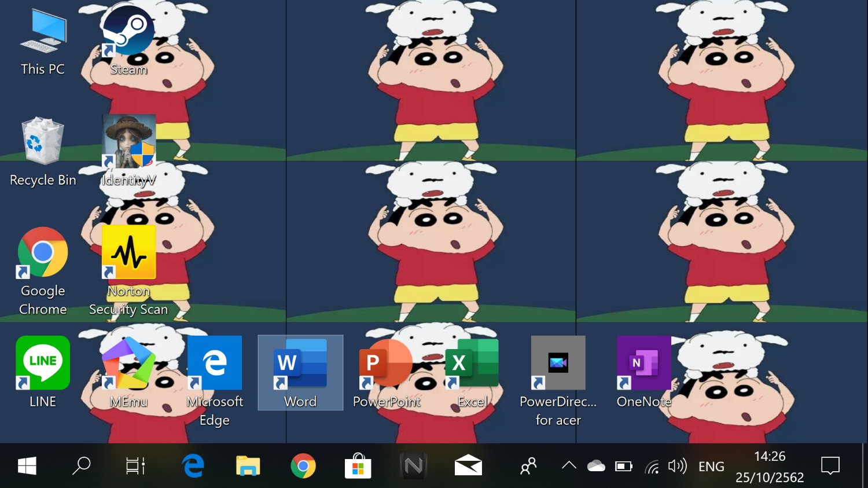Check the battery status icon
868x488 pixels.
pyautogui.click(x=623, y=466)
